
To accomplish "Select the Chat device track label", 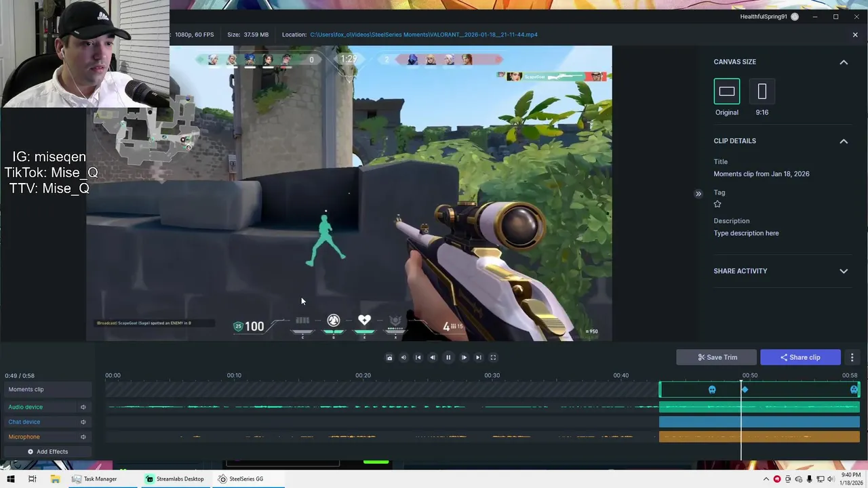I will [24, 422].
